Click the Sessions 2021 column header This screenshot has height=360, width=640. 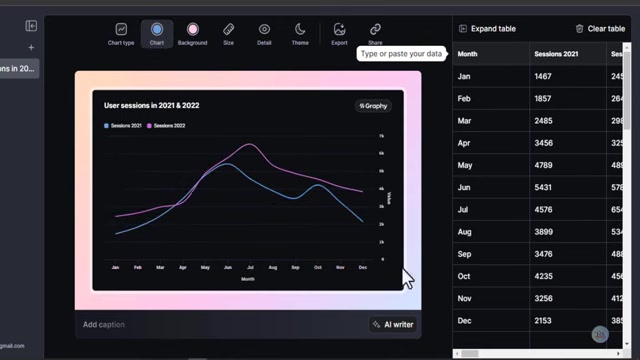click(x=568, y=54)
